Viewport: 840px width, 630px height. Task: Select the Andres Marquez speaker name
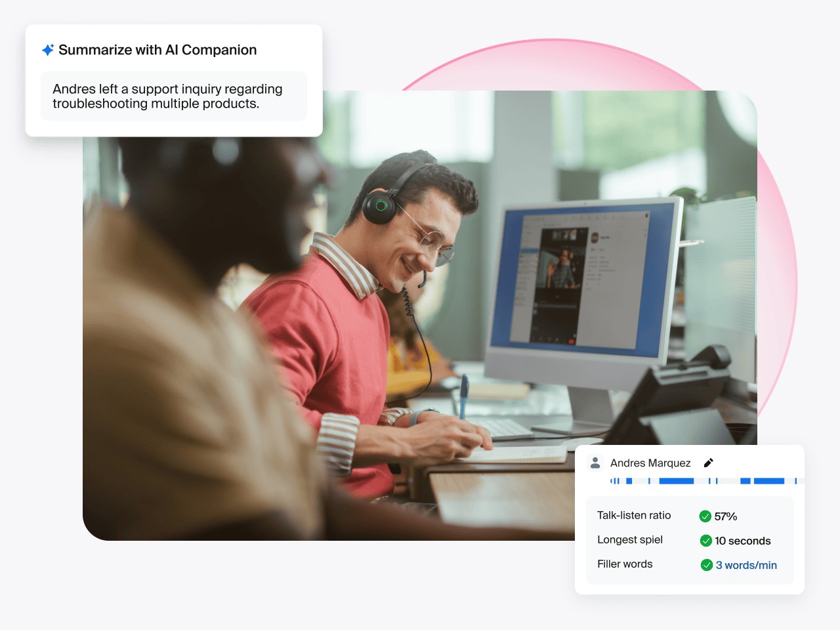pos(650,463)
